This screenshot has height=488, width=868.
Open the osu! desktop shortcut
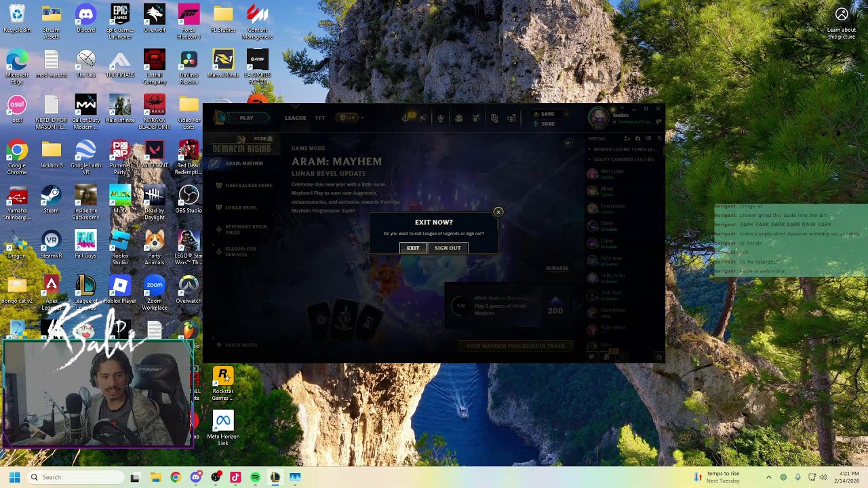pos(17,109)
